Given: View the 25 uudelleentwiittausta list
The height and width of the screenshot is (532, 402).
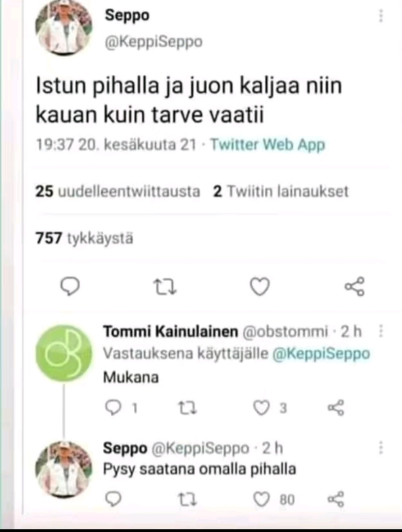Looking at the screenshot, I should click(x=118, y=192).
